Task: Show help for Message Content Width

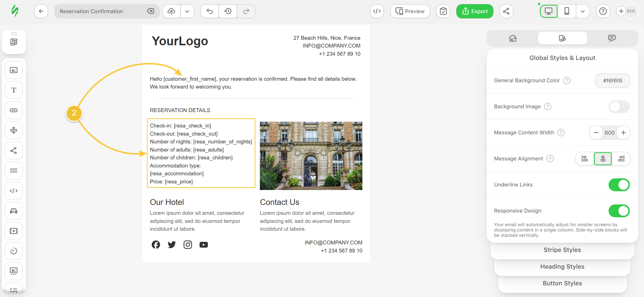Action: (561, 133)
